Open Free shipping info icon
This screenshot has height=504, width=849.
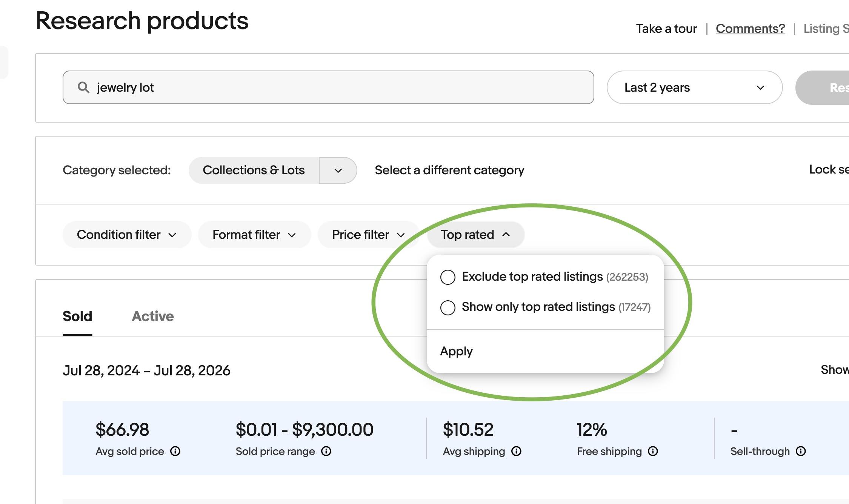653,451
